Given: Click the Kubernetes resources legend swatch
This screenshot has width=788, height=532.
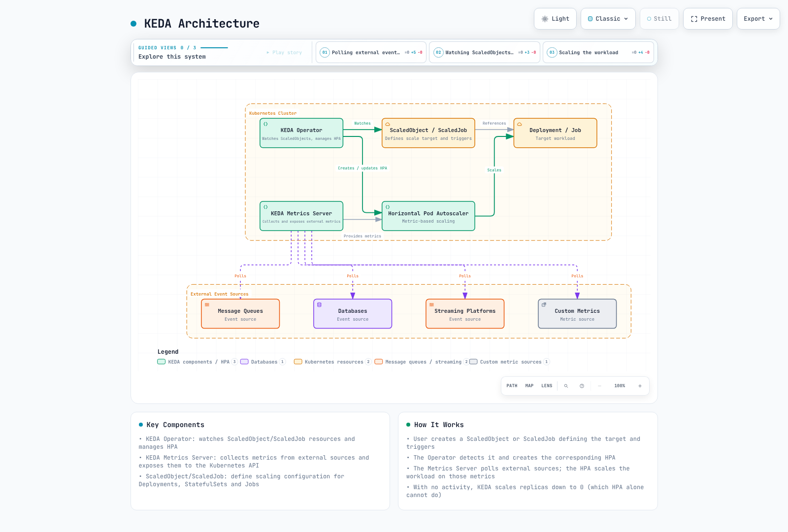Looking at the screenshot, I should (298, 362).
